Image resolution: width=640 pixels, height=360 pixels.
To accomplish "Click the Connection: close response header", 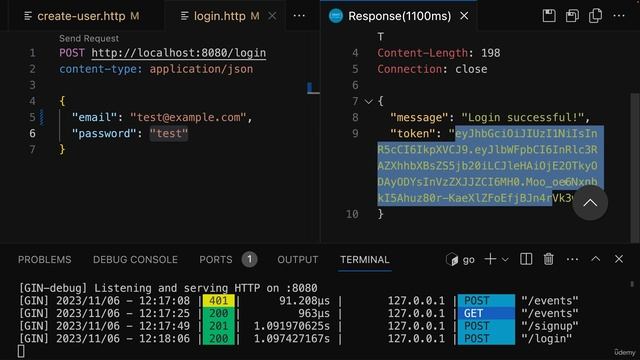I will 432,69.
